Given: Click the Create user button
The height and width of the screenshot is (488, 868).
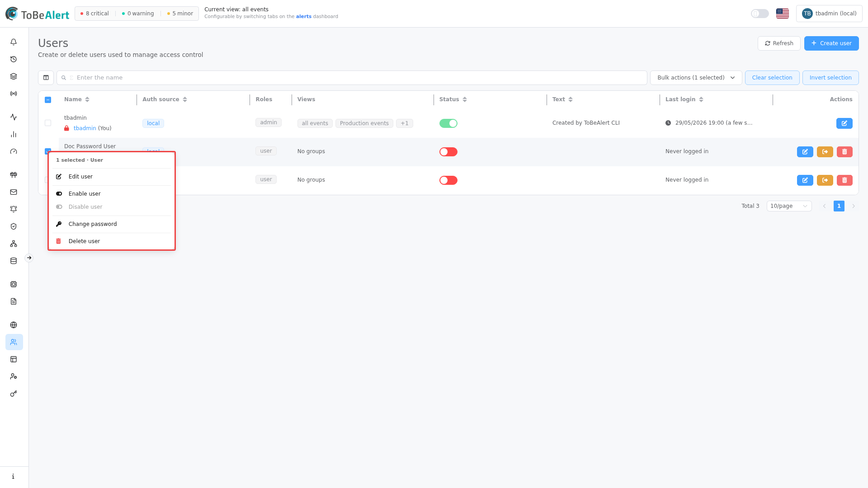Looking at the screenshot, I should point(831,43).
